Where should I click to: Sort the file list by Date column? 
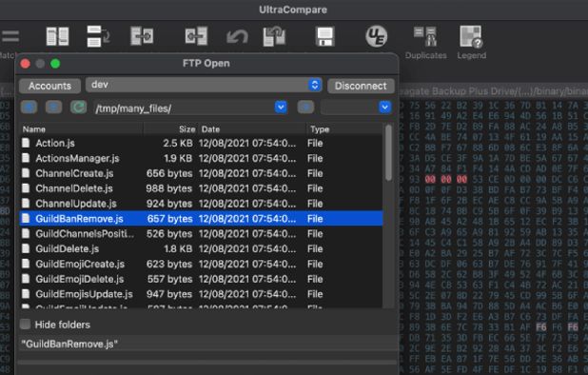(252, 129)
